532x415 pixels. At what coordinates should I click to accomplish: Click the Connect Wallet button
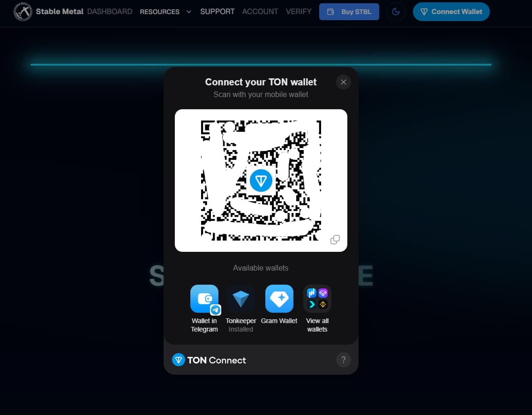[451, 12]
